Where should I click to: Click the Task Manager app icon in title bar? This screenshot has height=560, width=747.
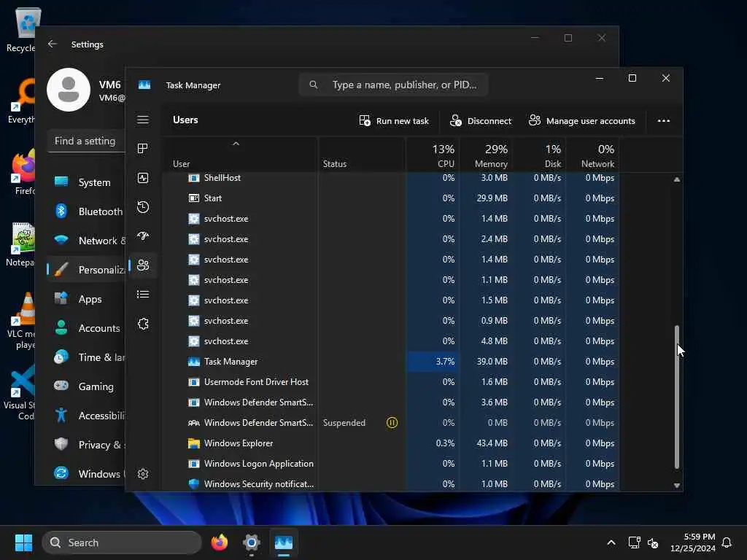point(144,85)
